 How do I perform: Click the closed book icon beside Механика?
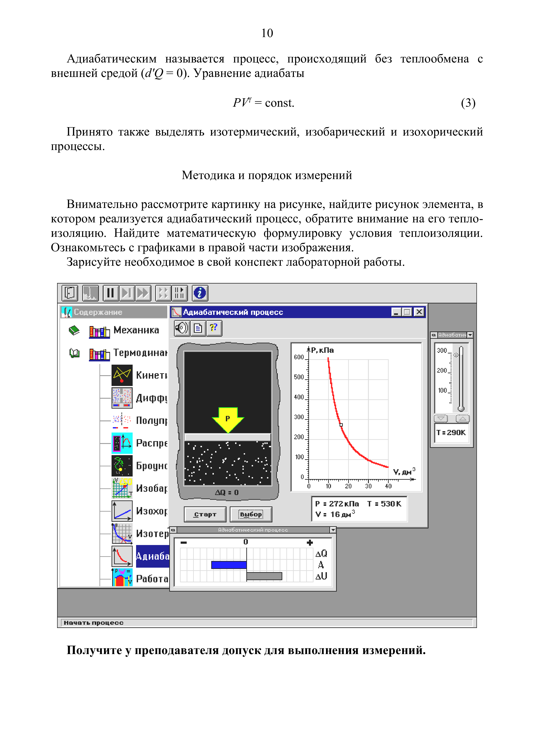point(74,330)
